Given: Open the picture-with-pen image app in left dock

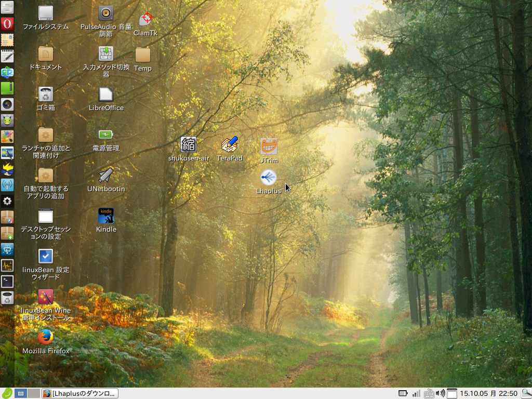Looking at the screenshot, I should (7, 153).
